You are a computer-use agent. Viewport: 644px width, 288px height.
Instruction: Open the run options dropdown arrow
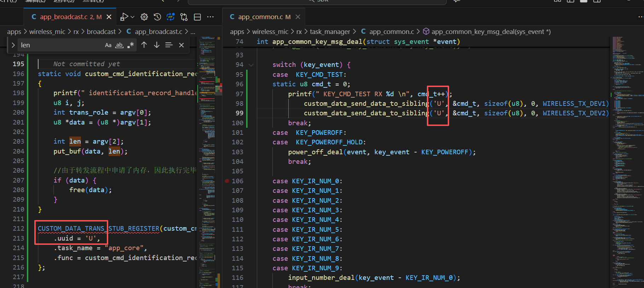click(132, 17)
